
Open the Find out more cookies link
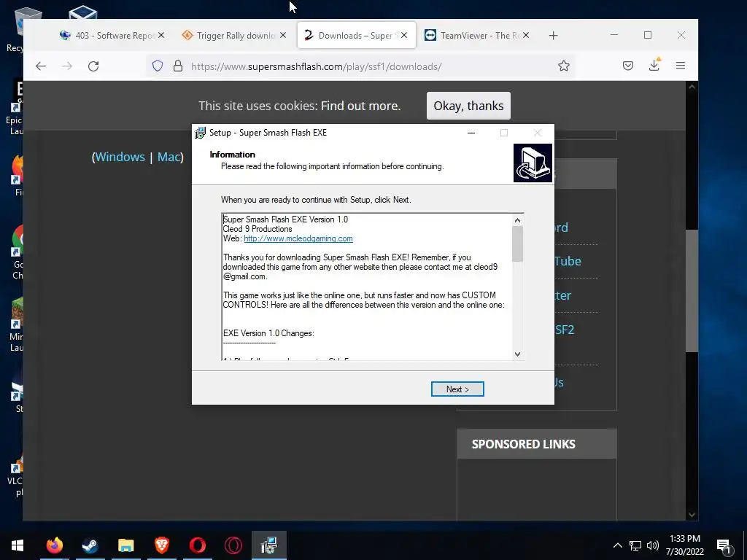[360, 106]
